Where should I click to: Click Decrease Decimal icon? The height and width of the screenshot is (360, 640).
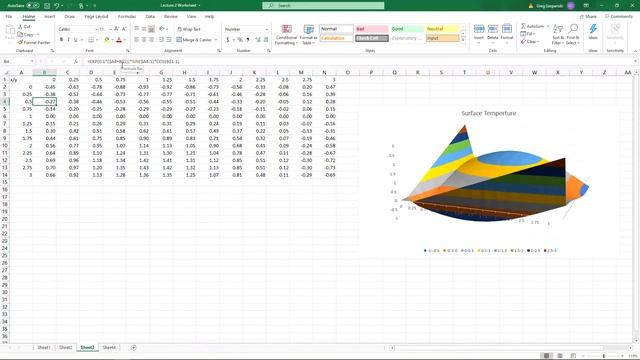pos(266,40)
